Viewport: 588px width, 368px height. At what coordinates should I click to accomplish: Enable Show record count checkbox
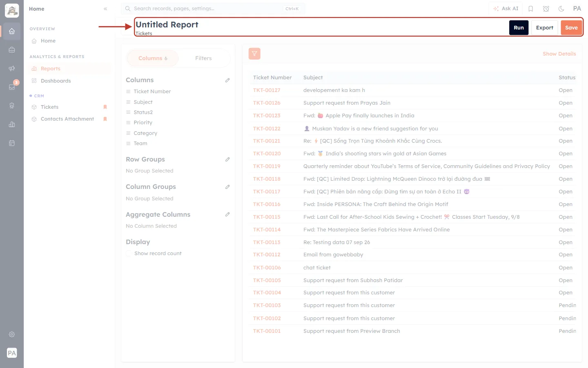click(x=129, y=254)
